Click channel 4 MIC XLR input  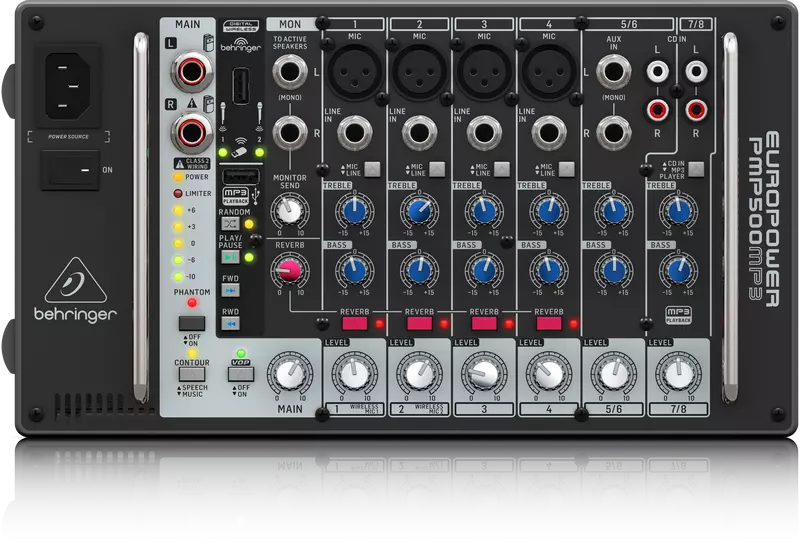coord(549,72)
